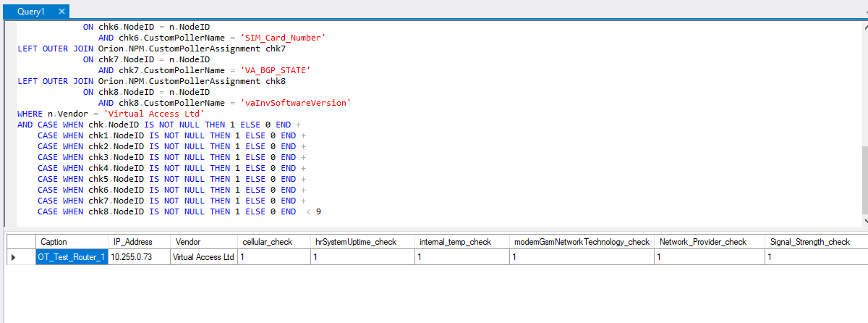Click the WHERE keyword in the query
The width and height of the screenshot is (868, 323).
pos(30,114)
